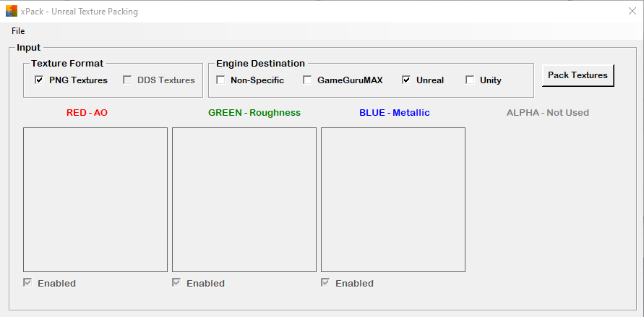The height and width of the screenshot is (317, 644).
Task: Click the xPack app icon in title bar
Action: pyautogui.click(x=12, y=11)
